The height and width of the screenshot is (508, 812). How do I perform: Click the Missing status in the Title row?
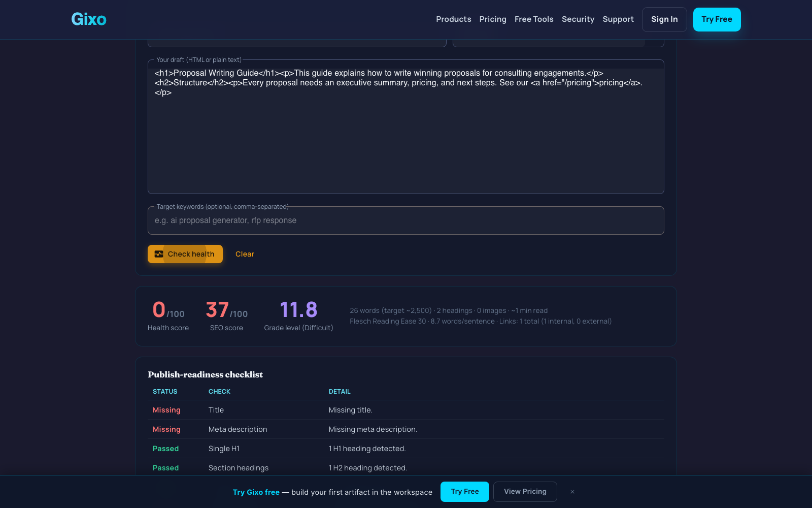click(x=166, y=410)
